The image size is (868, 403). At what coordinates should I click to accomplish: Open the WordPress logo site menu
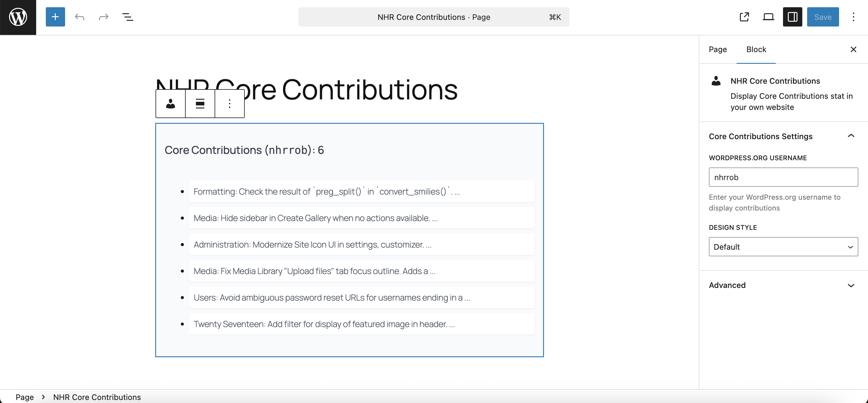pos(18,17)
